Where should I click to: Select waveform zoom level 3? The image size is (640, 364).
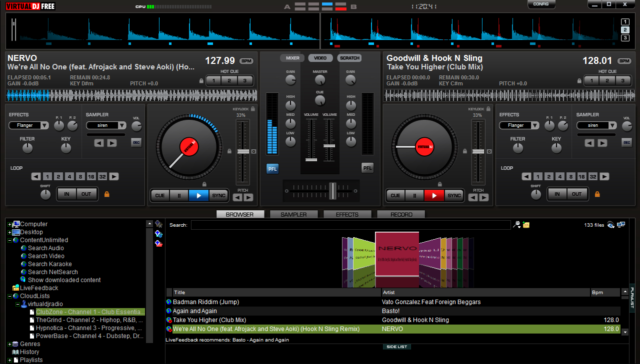pyautogui.click(x=625, y=38)
